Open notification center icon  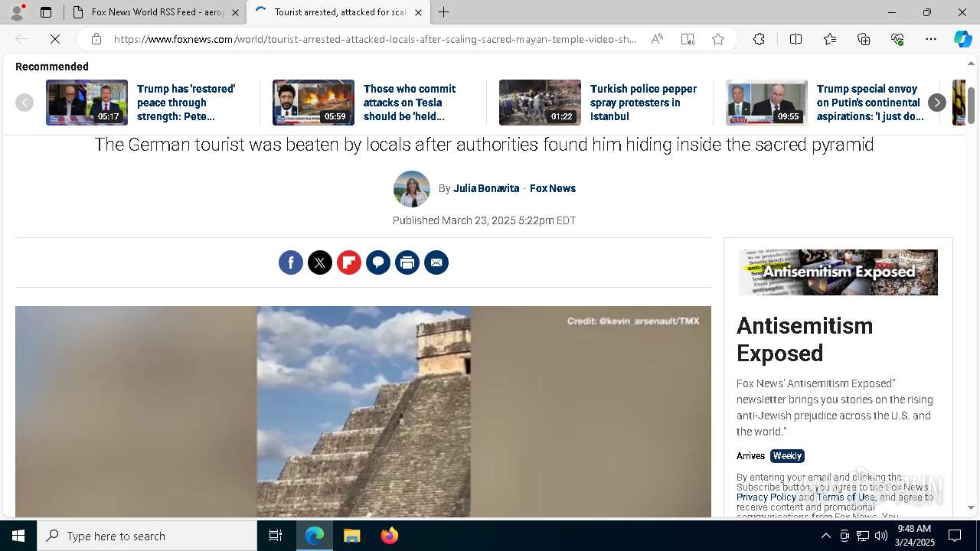point(955,536)
